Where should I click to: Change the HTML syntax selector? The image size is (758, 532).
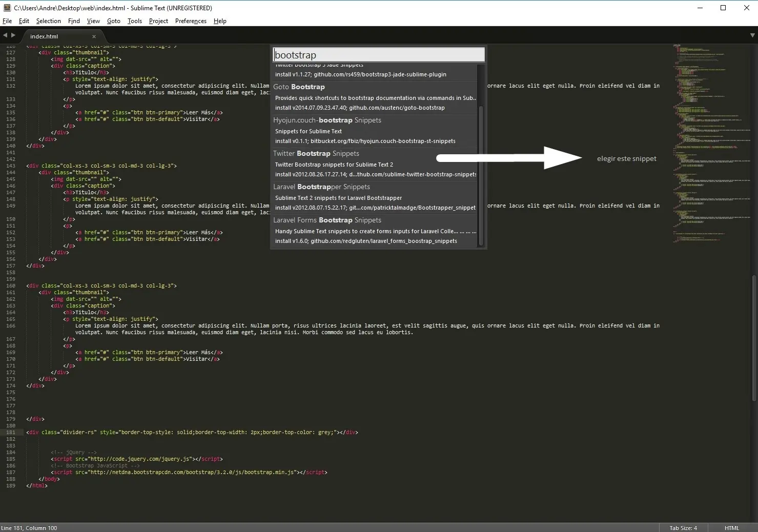point(732,528)
